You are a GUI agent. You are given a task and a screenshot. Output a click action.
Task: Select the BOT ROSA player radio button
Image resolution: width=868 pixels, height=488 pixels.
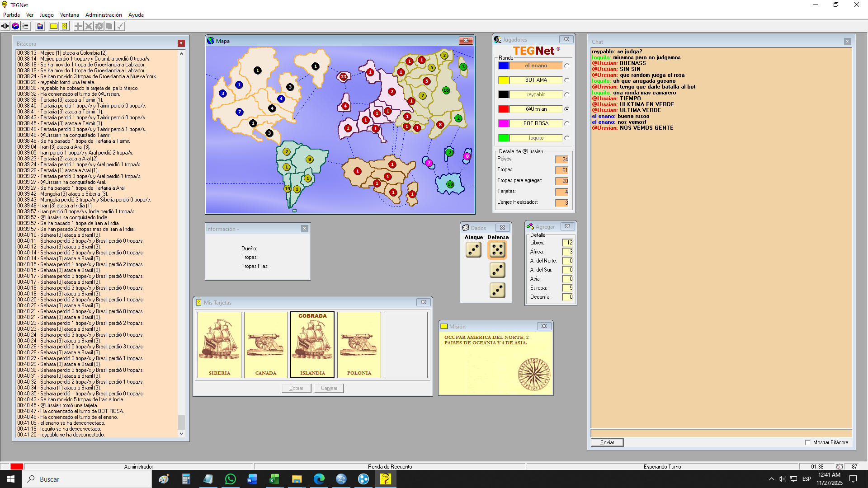(566, 124)
